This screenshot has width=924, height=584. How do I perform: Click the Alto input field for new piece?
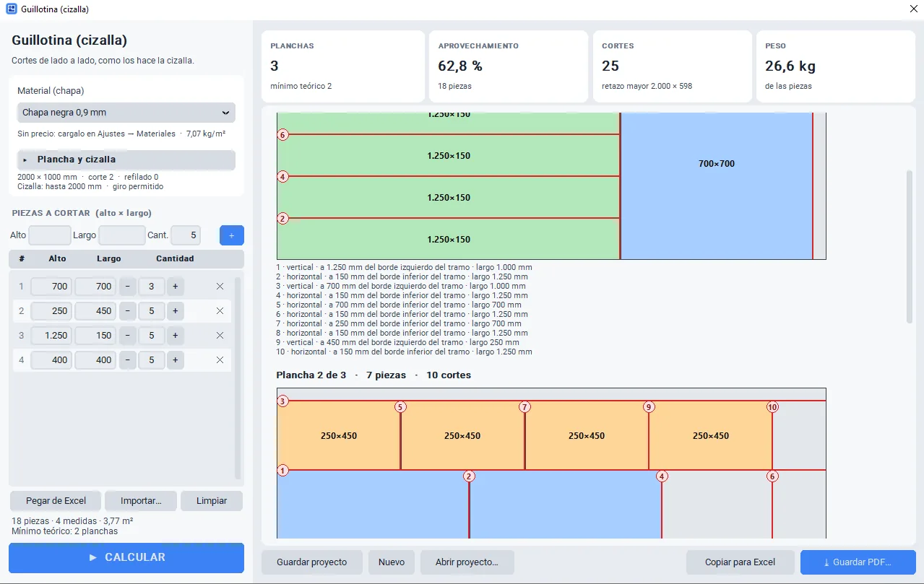pyautogui.click(x=50, y=235)
